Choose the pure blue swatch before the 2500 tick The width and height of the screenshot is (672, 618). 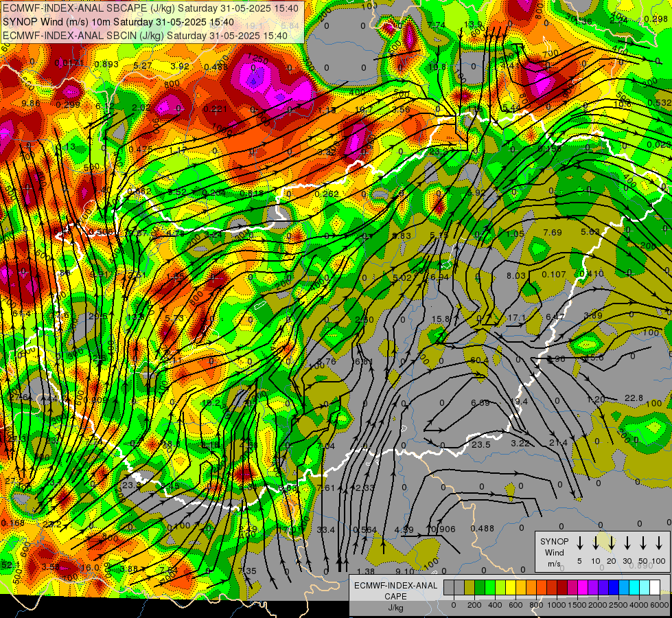click(x=614, y=587)
